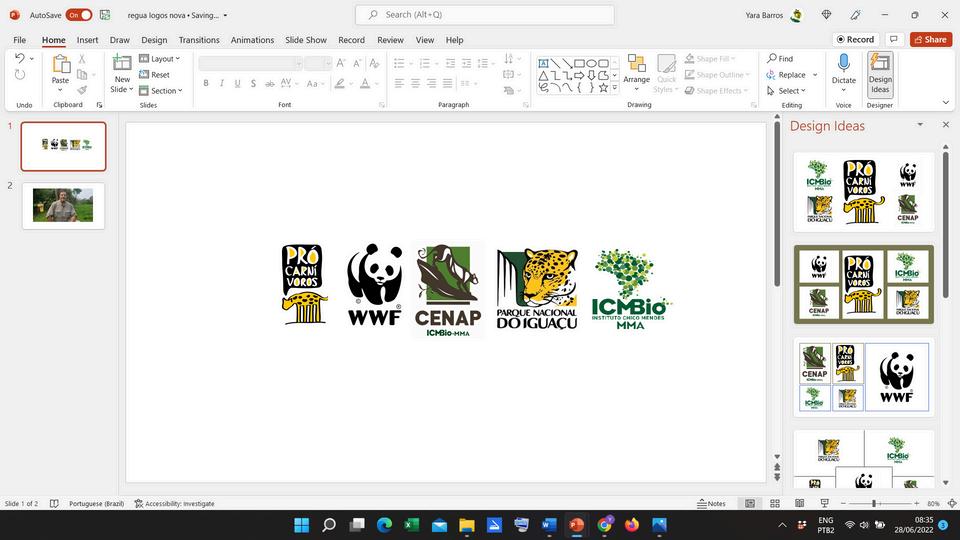Click the Fit slide to window icon

click(x=951, y=503)
